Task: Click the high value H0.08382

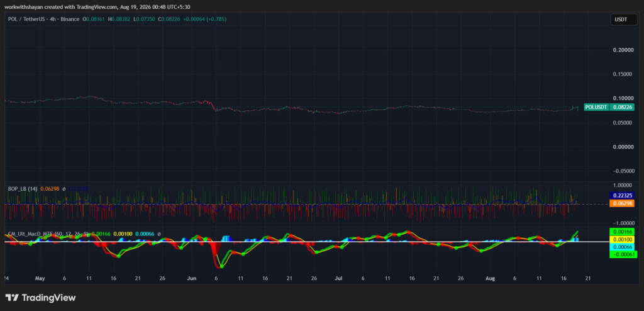Action: tap(118, 19)
